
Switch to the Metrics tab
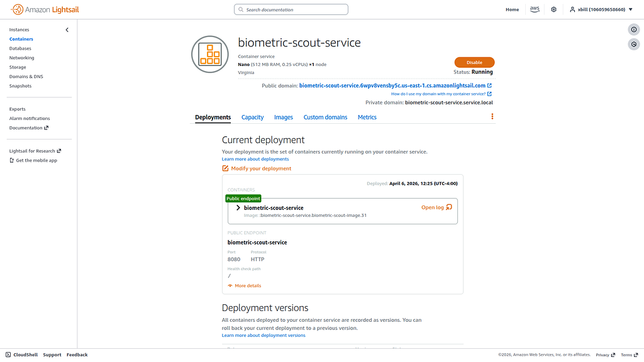(367, 118)
